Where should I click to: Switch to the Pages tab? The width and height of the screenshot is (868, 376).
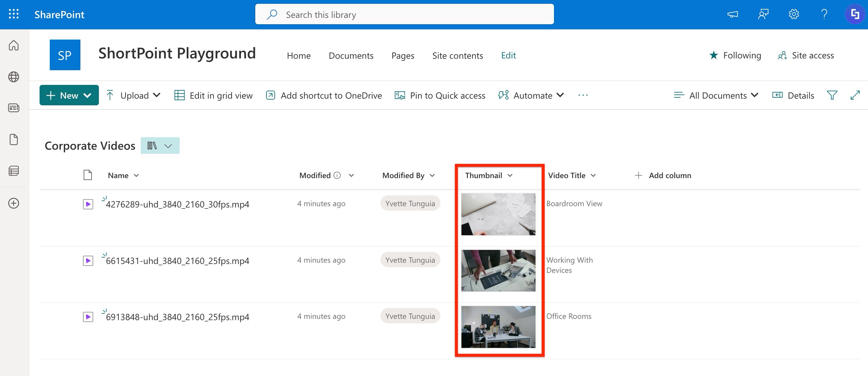[403, 55]
